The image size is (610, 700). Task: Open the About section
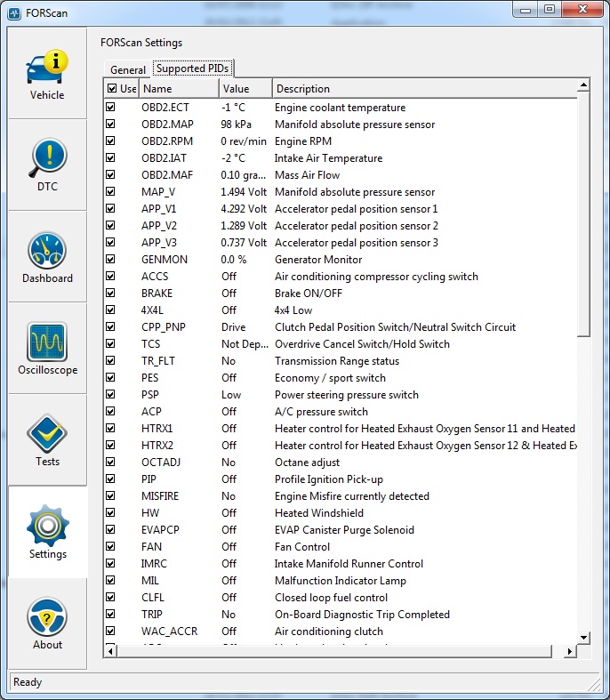47,624
